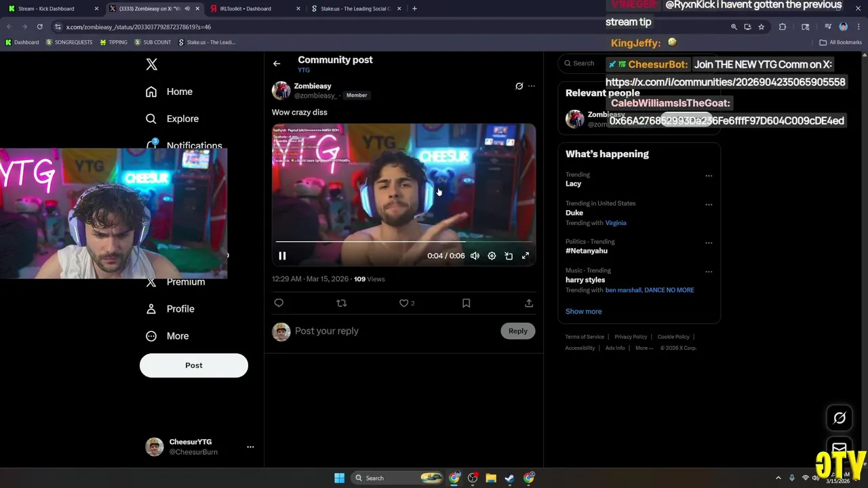Open File Explorer from the taskbar
Image resolution: width=868 pixels, height=488 pixels.
tap(491, 478)
